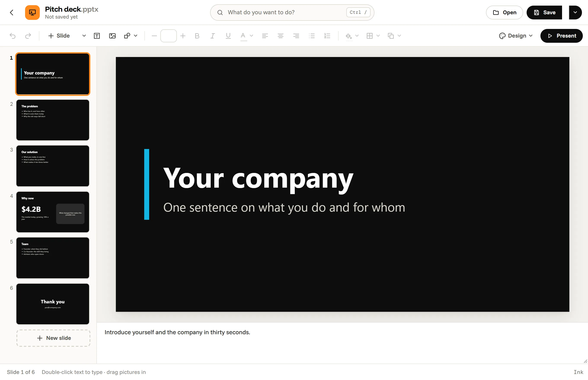Expand the shapes dropdown chevron
Viewport: 588px width, 380px height.
(136, 36)
